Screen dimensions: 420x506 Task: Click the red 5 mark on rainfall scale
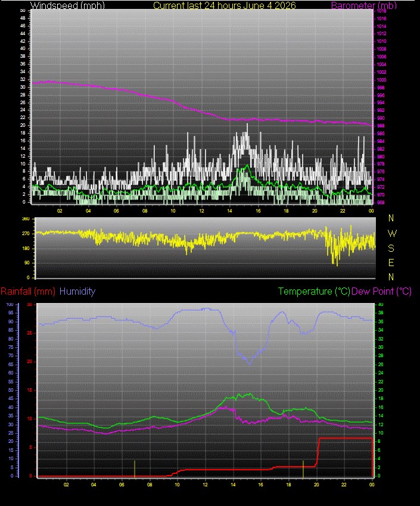click(x=30, y=447)
